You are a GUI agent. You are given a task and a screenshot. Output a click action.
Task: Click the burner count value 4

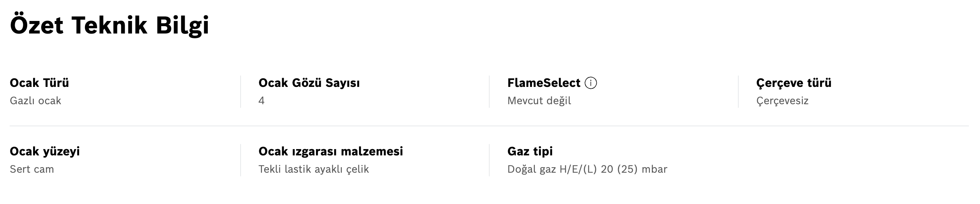pos(261,101)
